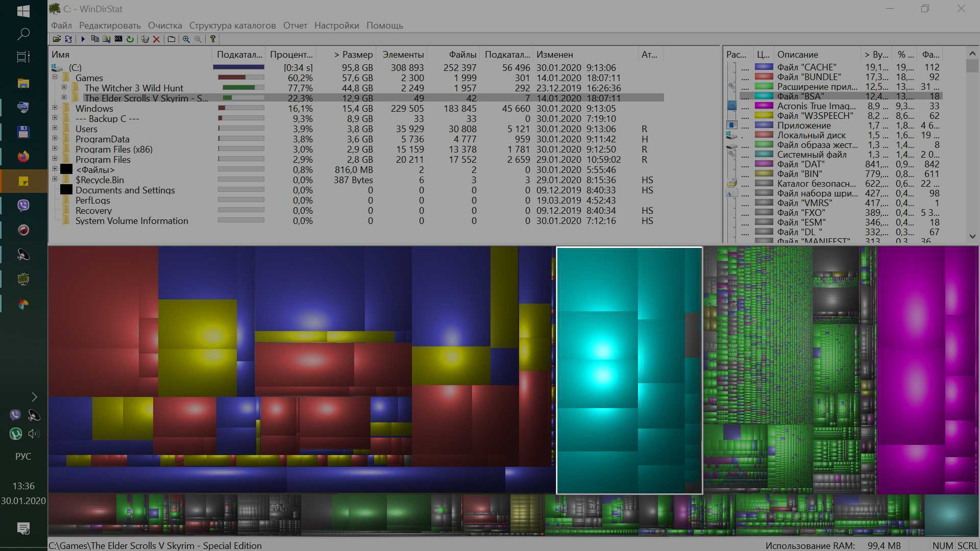The width and height of the screenshot is (980, 551).
Task: Open Firefox from the taskbar
Action: pyautogui.click(x=23, y=157)
